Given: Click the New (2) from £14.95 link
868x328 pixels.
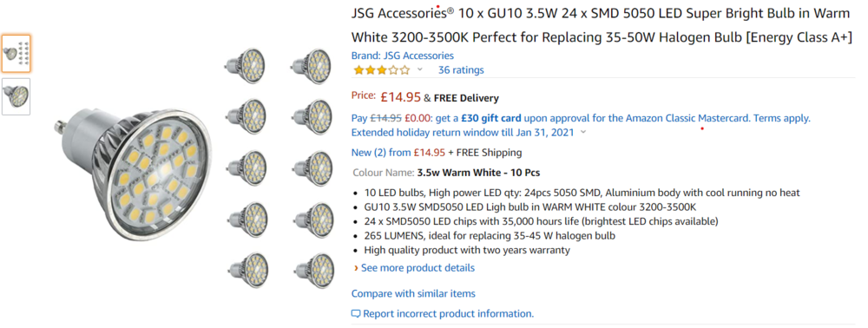Looking at the screenshot, I should [398, 153].
